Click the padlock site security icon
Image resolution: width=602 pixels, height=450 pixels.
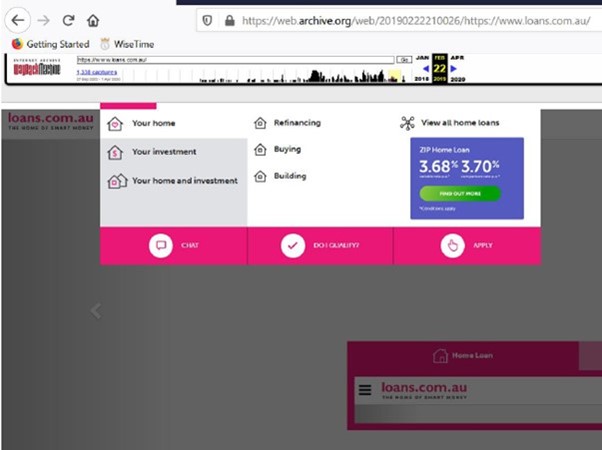click(x=230, y=20)
